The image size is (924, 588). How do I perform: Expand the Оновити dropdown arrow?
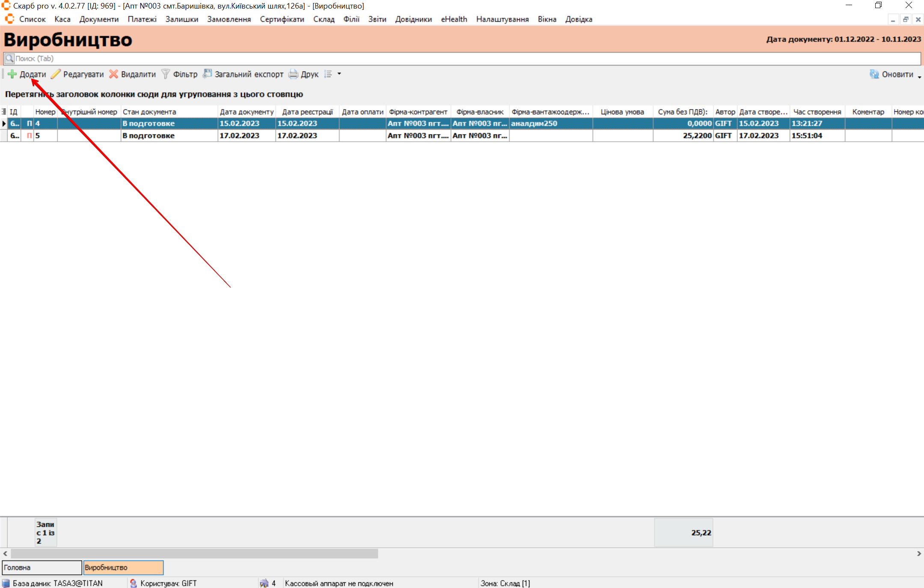(919, 76)
